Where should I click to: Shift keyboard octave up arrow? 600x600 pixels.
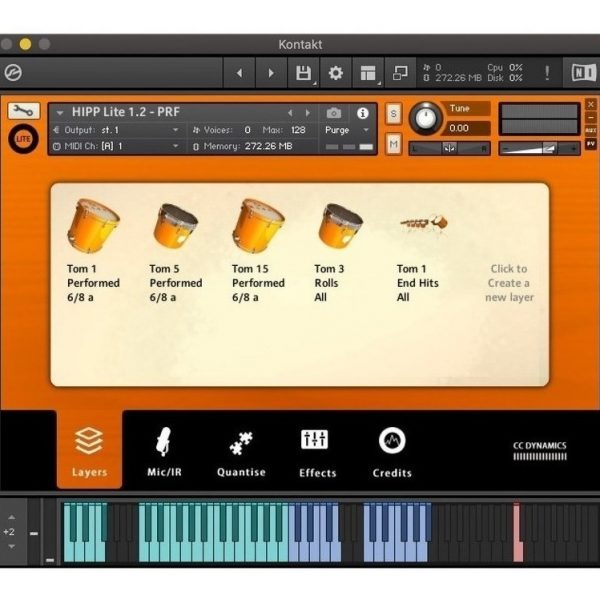point(11,517)
